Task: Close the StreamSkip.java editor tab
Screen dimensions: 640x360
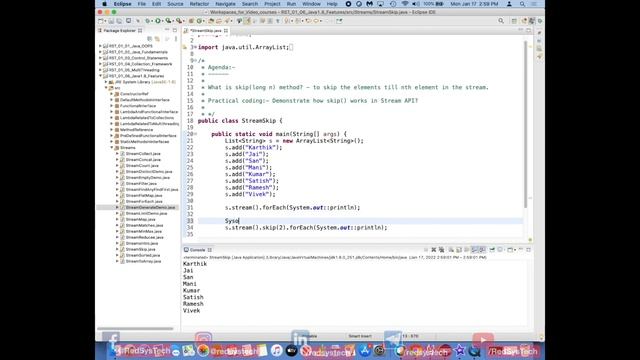Action: point(226,31)
